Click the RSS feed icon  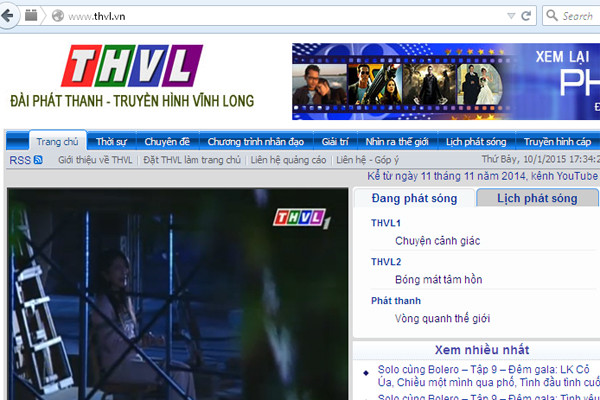point(38,160)
